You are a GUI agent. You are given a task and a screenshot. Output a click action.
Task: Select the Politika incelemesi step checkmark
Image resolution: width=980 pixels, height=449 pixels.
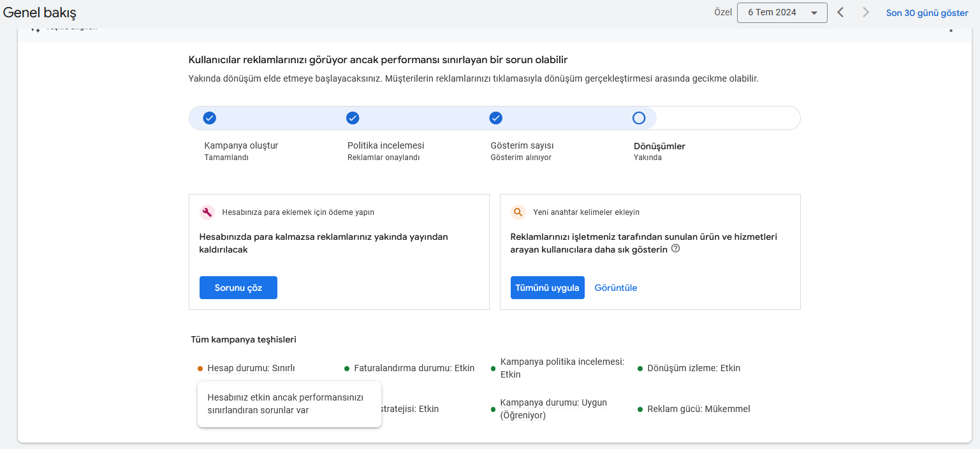353,118
